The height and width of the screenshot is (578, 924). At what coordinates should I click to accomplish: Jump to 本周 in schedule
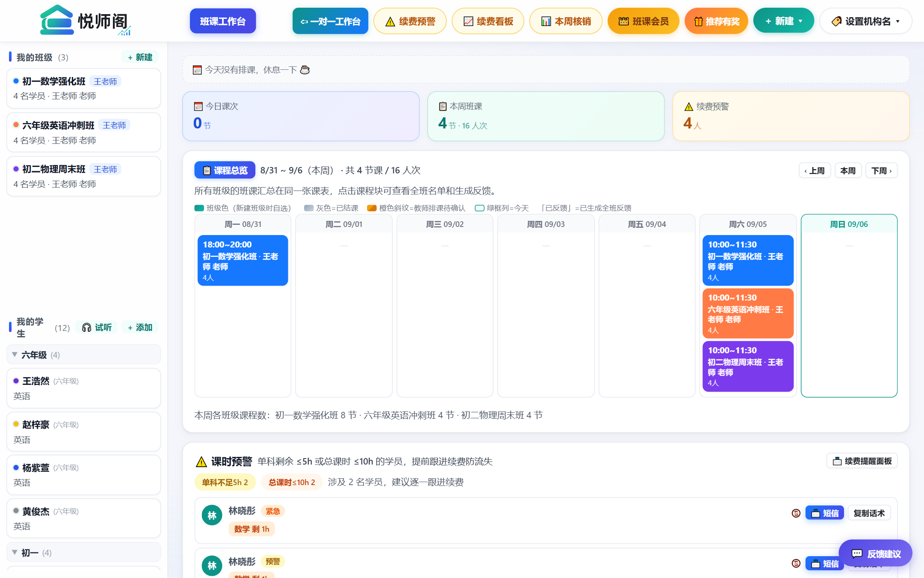pos(848,170)
